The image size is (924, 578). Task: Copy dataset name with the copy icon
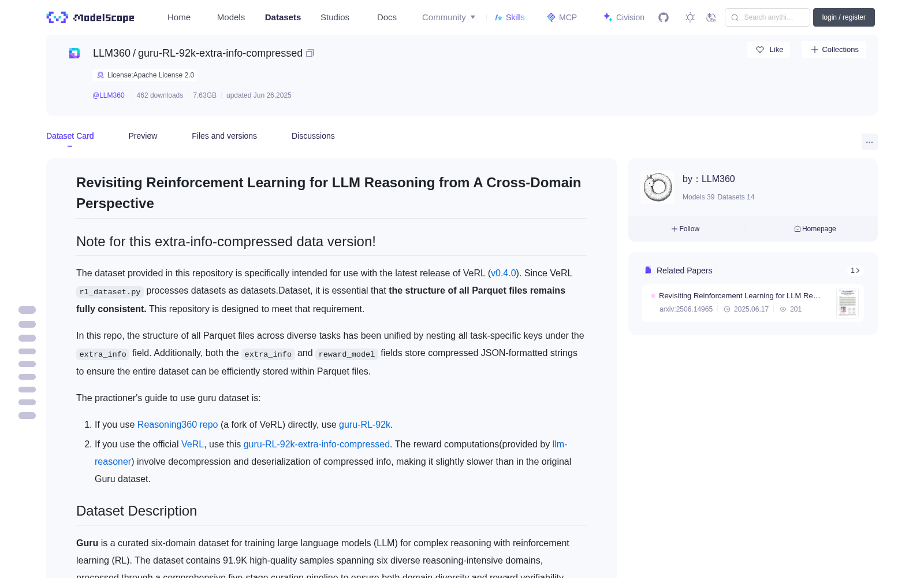310,53
